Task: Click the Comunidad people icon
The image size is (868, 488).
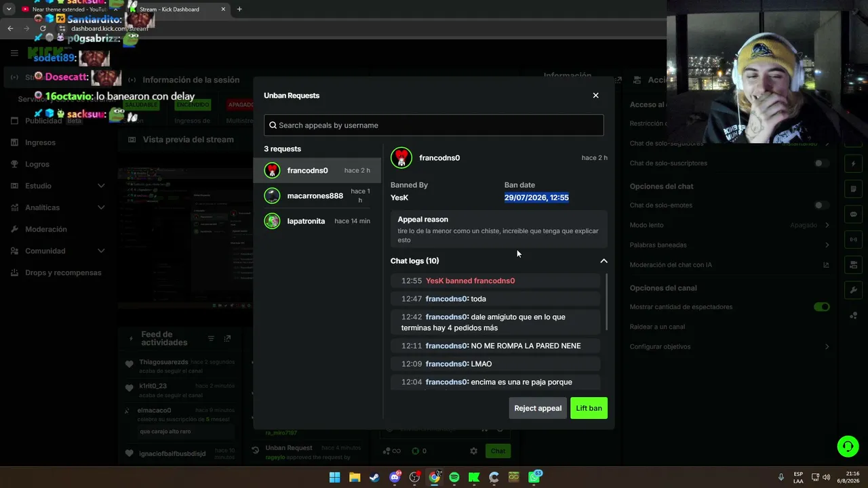Action: pyautogui.click(x=14, y=251)
